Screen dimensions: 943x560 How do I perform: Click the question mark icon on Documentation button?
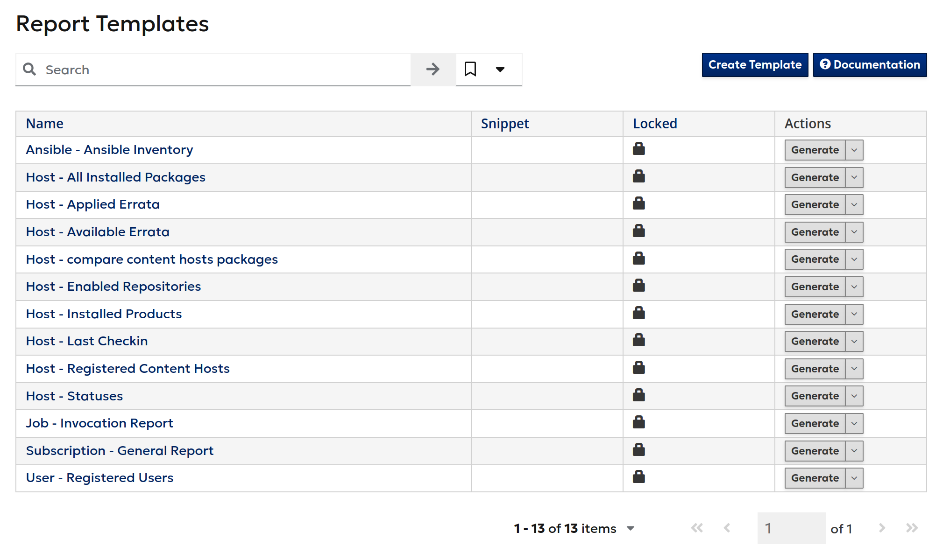(x=825, y=65)
